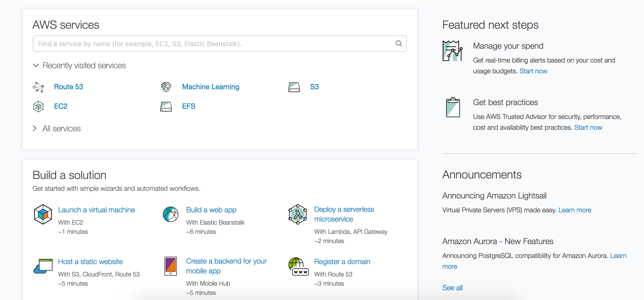The height and width of the screenshot is (300, 644).
Task: Open the EC2 service link
Action: (x=61, y=106)
